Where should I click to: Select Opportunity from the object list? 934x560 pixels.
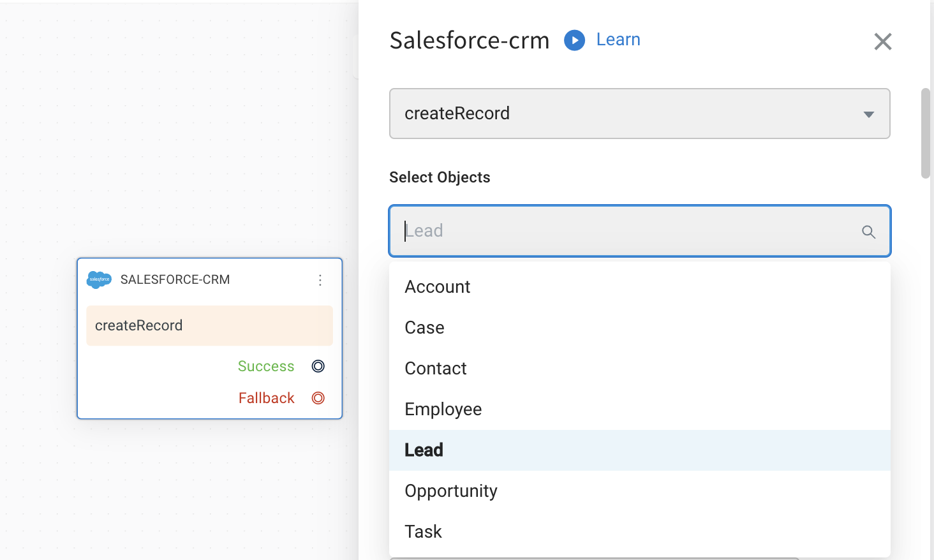[640, 491]
